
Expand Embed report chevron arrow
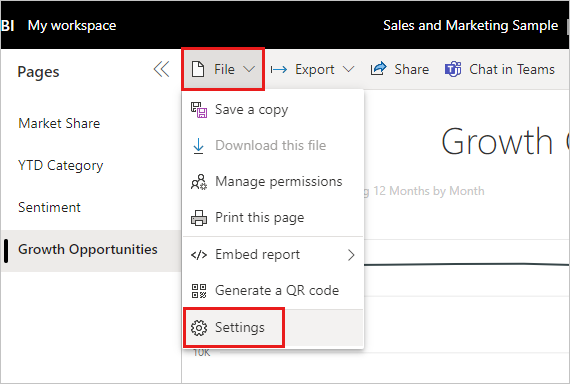tap(351, 255)
